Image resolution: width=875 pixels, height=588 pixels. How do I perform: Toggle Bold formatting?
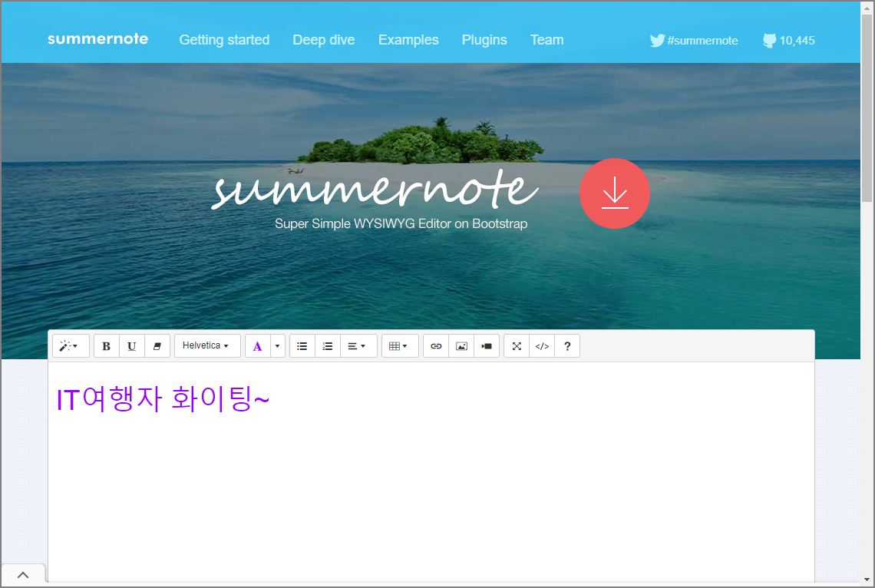[x=106, y=346]
